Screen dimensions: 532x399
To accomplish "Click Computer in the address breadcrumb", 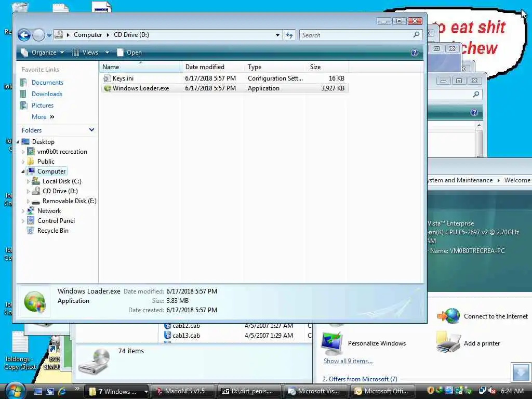I will click(88, 35).
